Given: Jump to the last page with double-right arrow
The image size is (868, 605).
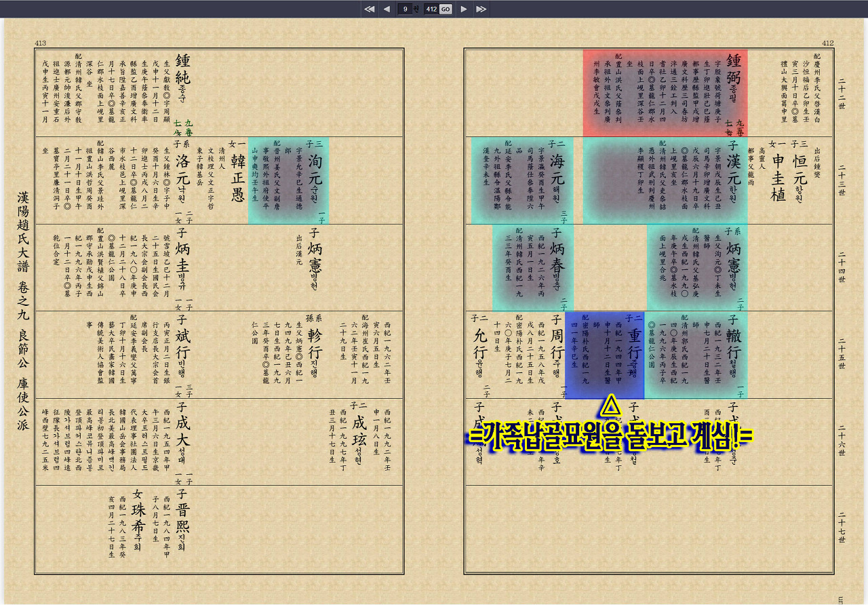Looking at the screenshot, I should coord(481,9).
